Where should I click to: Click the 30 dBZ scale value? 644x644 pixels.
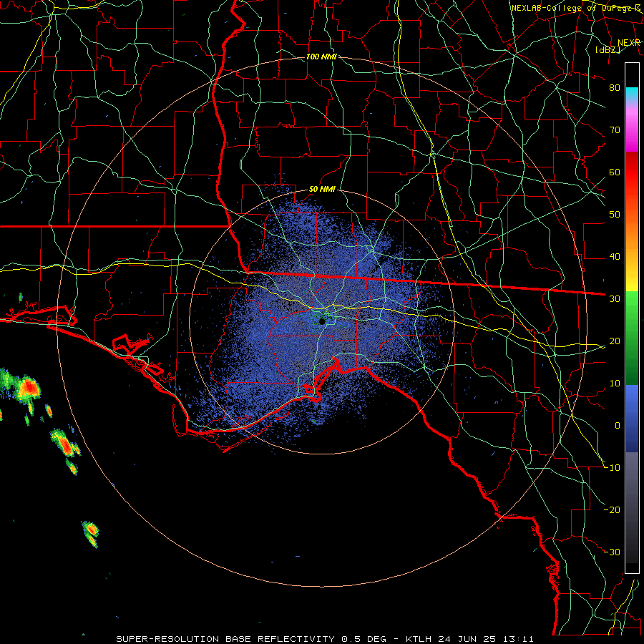pyautogui.click(x=615, y=299)
